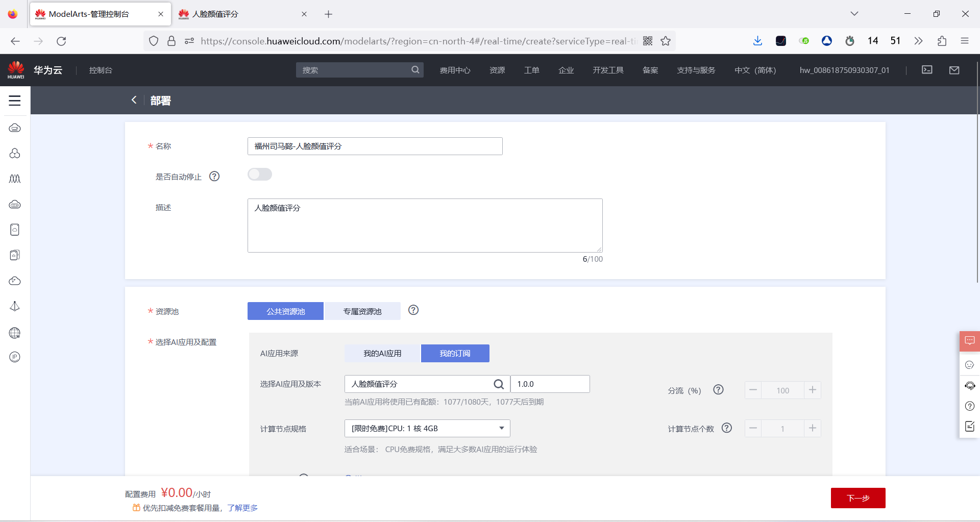The height and width of the screenshot is (522, 980).
Task: Decrease the 分流 percentage value
Action: click(753, 390)
